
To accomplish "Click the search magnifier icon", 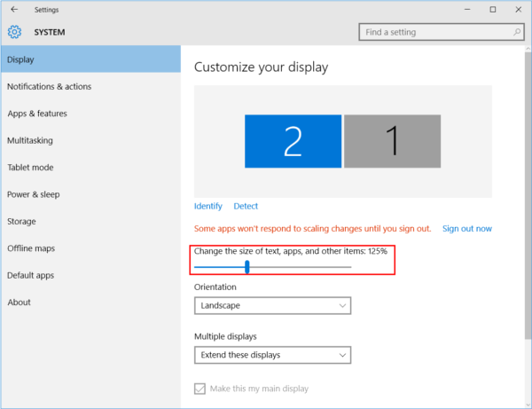I will (x=517, y=32).
